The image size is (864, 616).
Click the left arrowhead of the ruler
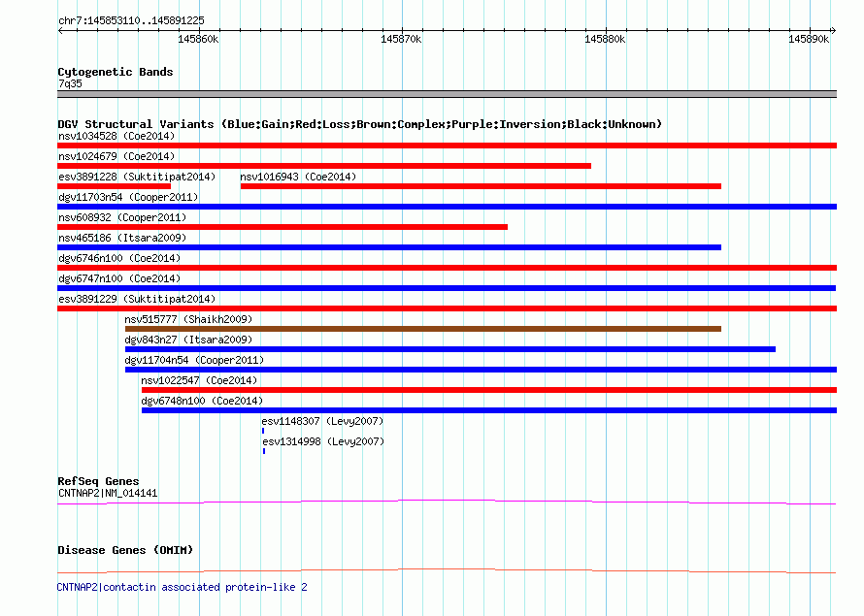click(x=60, y=30)
